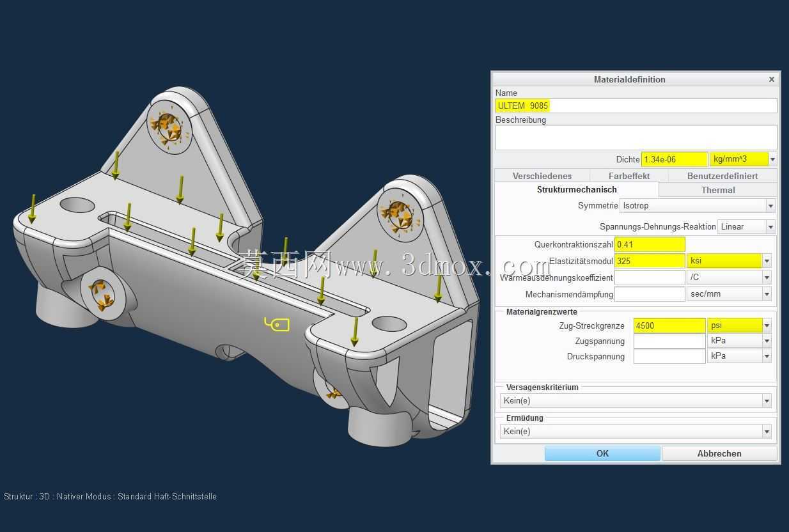The height and width of the screenshot is (532, 789).
Task: Select the yellow material tag icon on the model
Action: coord(277,324)
